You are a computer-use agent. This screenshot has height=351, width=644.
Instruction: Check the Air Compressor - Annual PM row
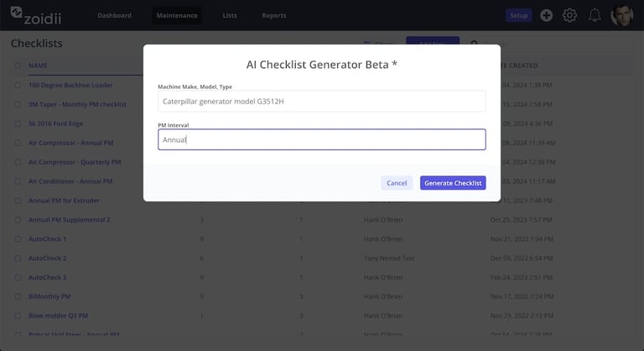[18, 143]
